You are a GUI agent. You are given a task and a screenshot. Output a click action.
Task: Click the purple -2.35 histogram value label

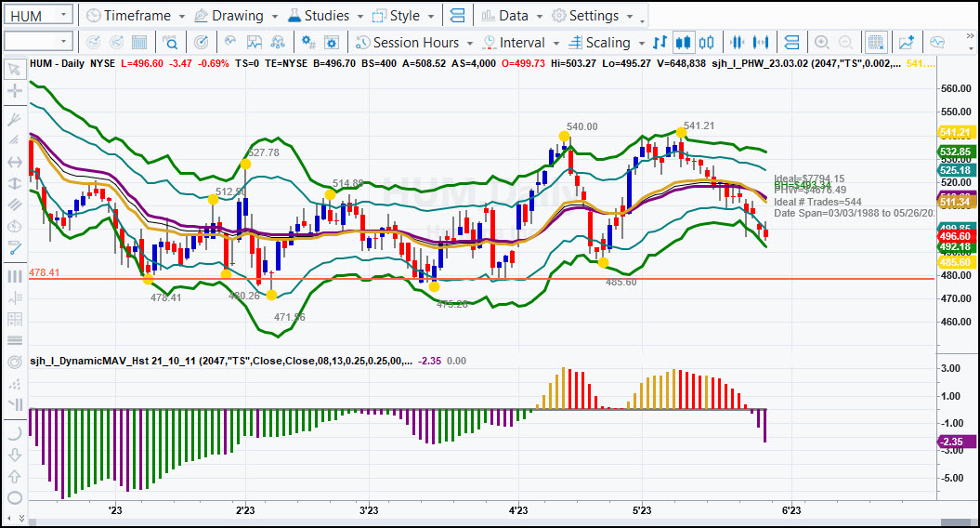pos(956,442)
